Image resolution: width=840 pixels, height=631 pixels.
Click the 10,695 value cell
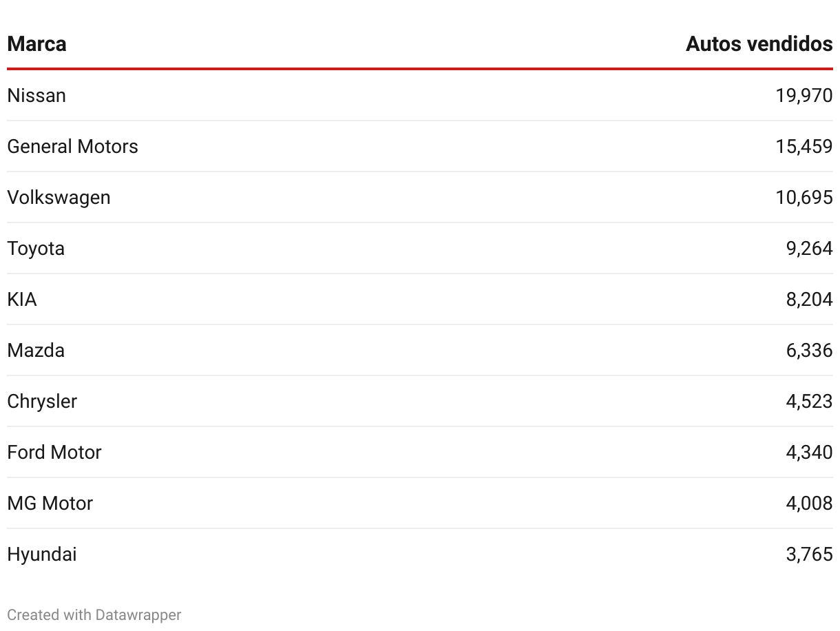[804, 198]
